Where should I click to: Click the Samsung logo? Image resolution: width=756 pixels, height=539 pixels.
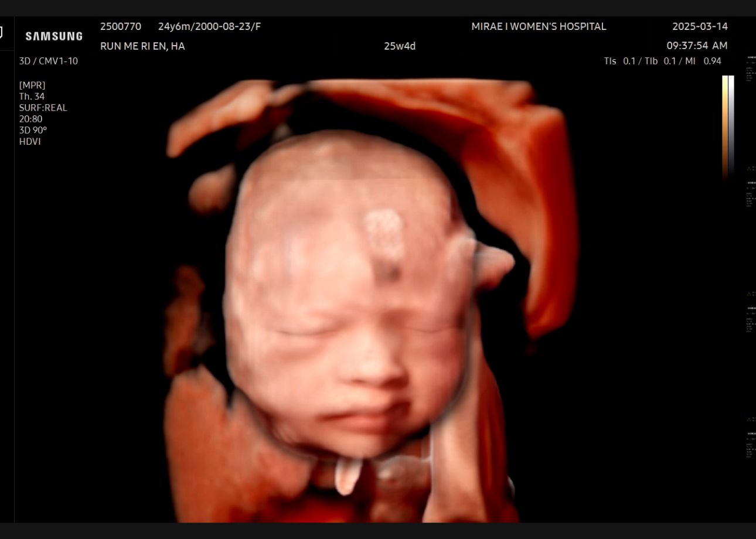tap(54, 36)
